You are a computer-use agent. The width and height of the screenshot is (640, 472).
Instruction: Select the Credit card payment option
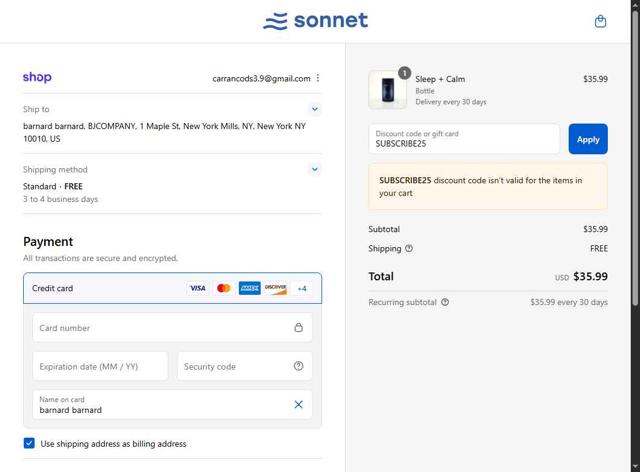point(172,288)
